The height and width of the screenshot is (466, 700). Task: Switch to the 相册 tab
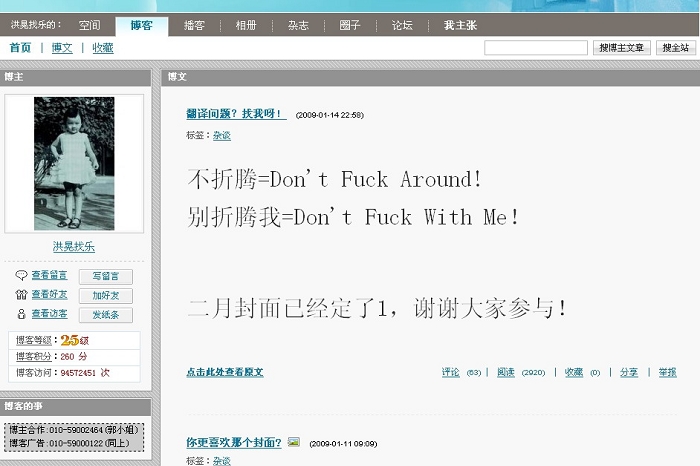pyautogui.click(x=245, y=25)
